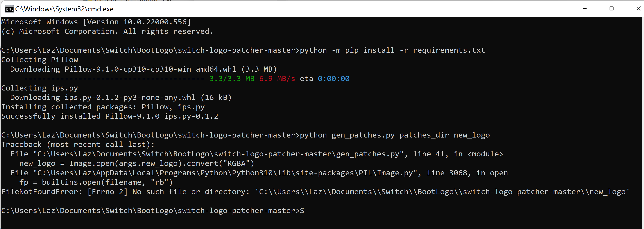Click the Downloading ips.py-0.1.2 wheel line
The image size is (644, 229).
[121, 98]
